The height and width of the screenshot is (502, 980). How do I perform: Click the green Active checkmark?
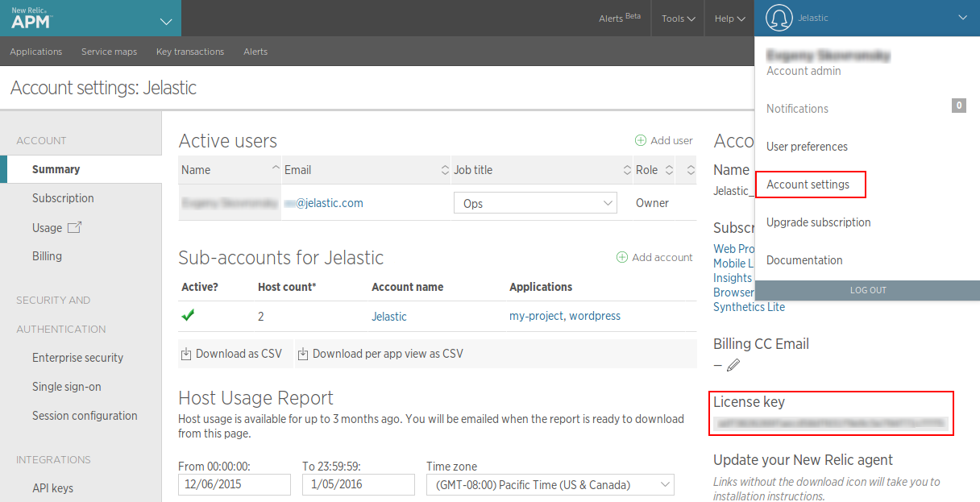tap(188, 316)
